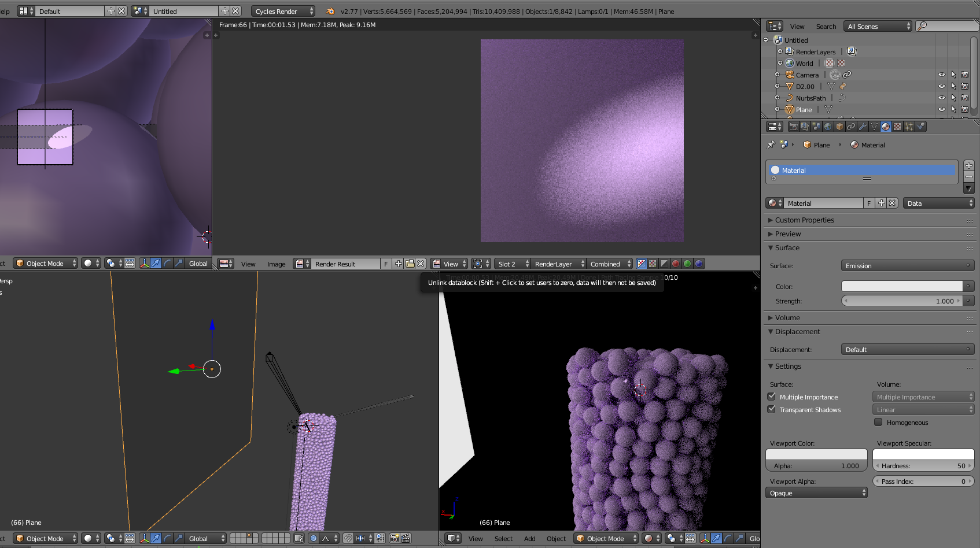Toggle Plane visibility eye in outliner
Image resolution: width=980 pixels, height=548 pixels.
[941, 109]
